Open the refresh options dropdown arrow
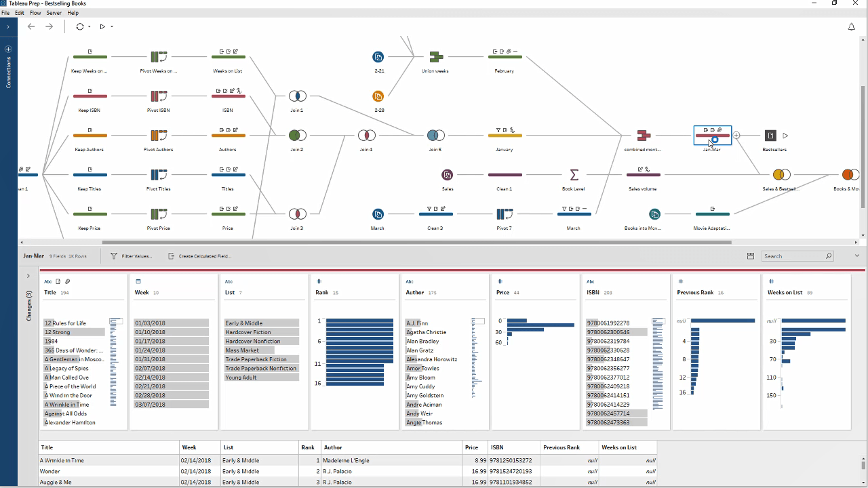Viewport: 868px width, 488px height. click(x=90, y=27)
